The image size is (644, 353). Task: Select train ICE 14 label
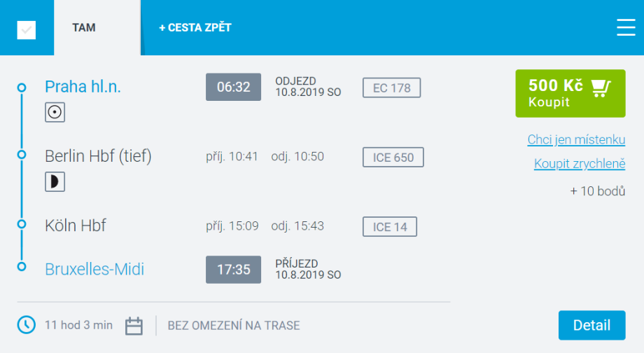point(389,227)
